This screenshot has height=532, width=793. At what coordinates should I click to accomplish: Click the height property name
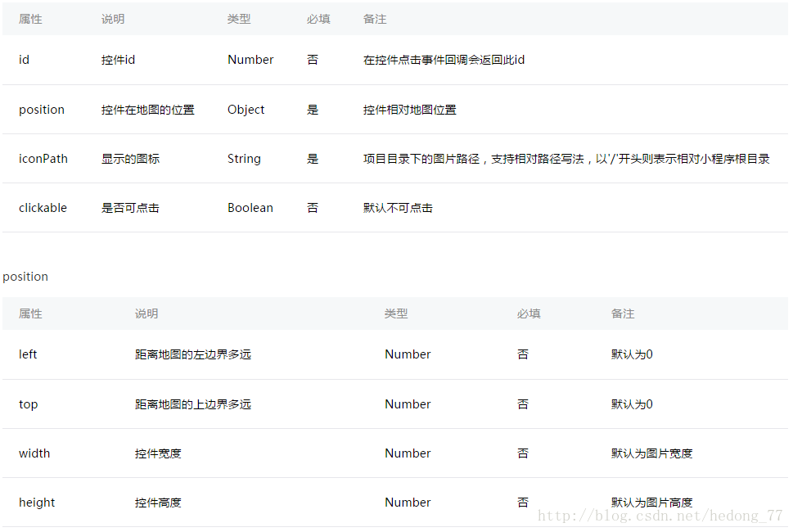coord(36,502)
